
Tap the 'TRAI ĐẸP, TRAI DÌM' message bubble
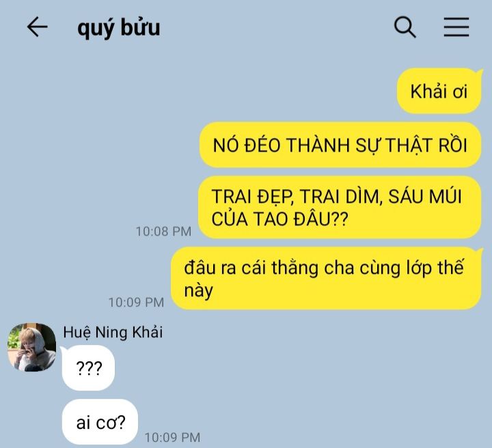point(340,208)
